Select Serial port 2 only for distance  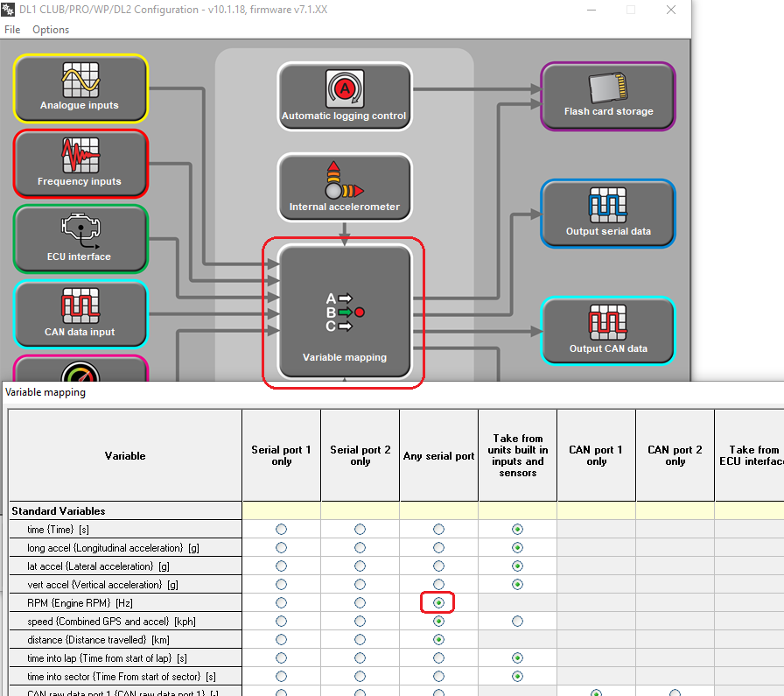360,639
